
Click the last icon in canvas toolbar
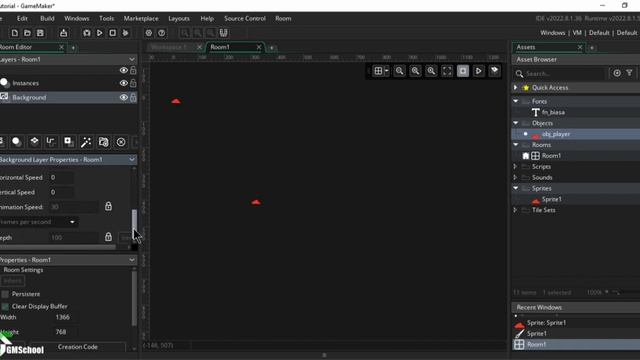(494, 71)
